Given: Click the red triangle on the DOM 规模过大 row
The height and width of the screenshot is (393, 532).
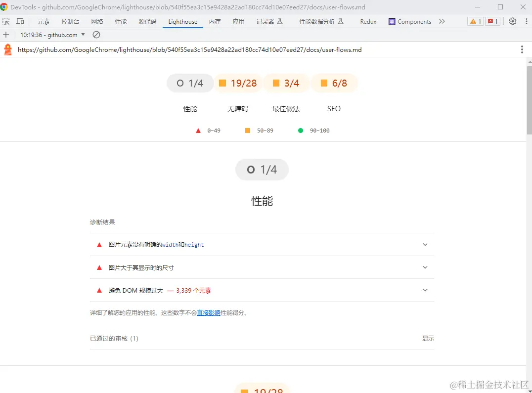Looking at the screenshot, I should coord(99,290).
